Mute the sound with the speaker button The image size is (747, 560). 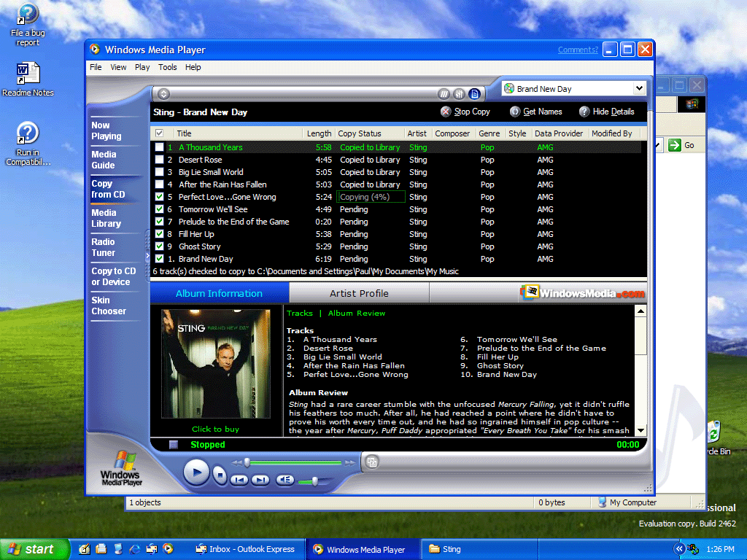285,480
